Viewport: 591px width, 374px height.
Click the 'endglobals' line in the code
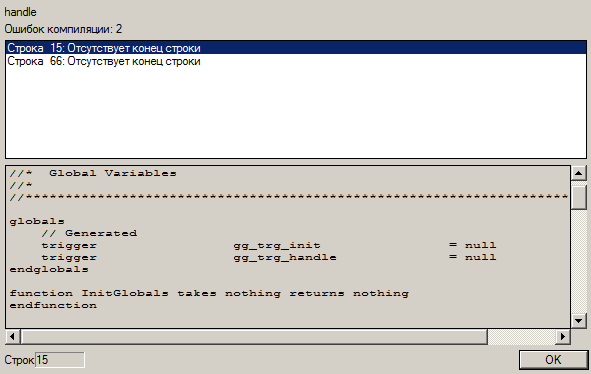49,269
